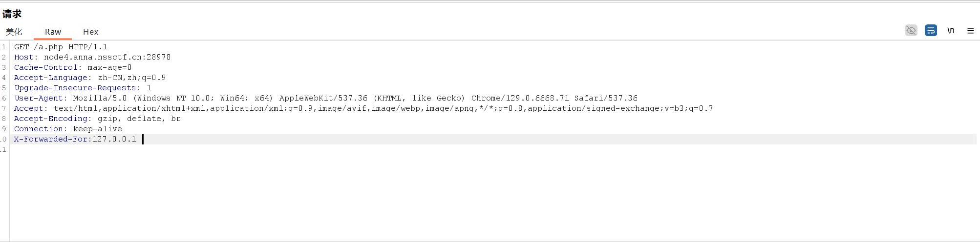This screenshot has width=980, height=244.
Task: Click the Accept-Language header line
Action: (x=89, y=78)
